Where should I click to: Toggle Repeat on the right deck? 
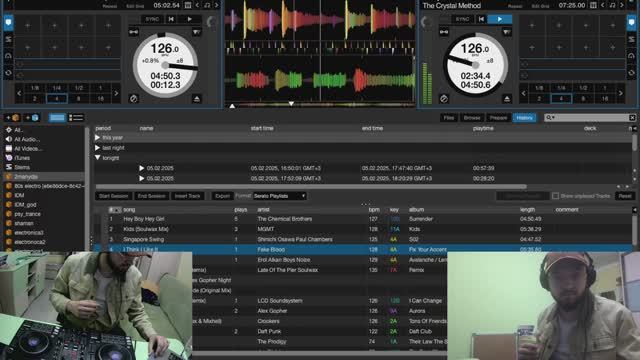(x=515, y=6)
